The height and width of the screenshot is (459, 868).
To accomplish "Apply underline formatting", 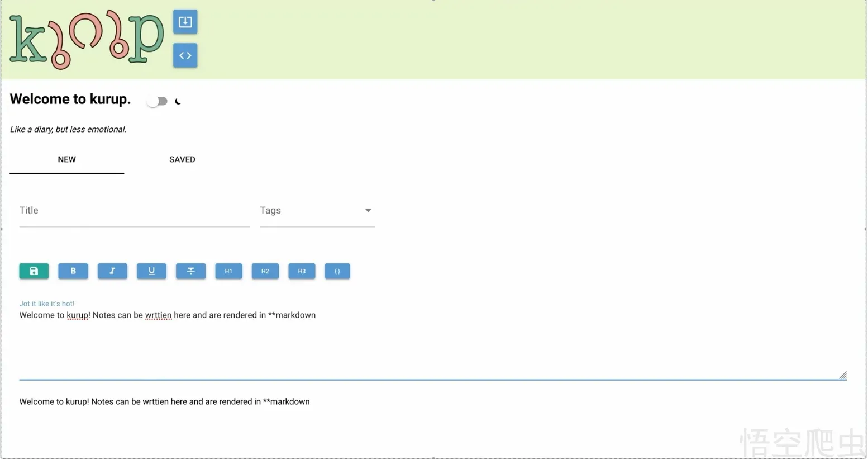I will point(151,271).
